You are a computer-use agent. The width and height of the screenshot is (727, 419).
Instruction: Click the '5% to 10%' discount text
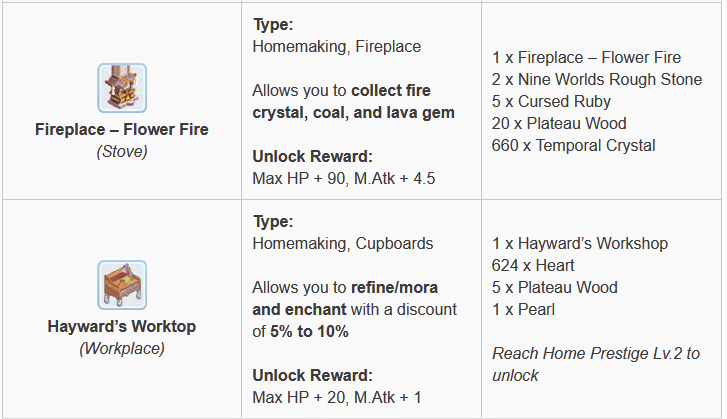tap(309, 331)
